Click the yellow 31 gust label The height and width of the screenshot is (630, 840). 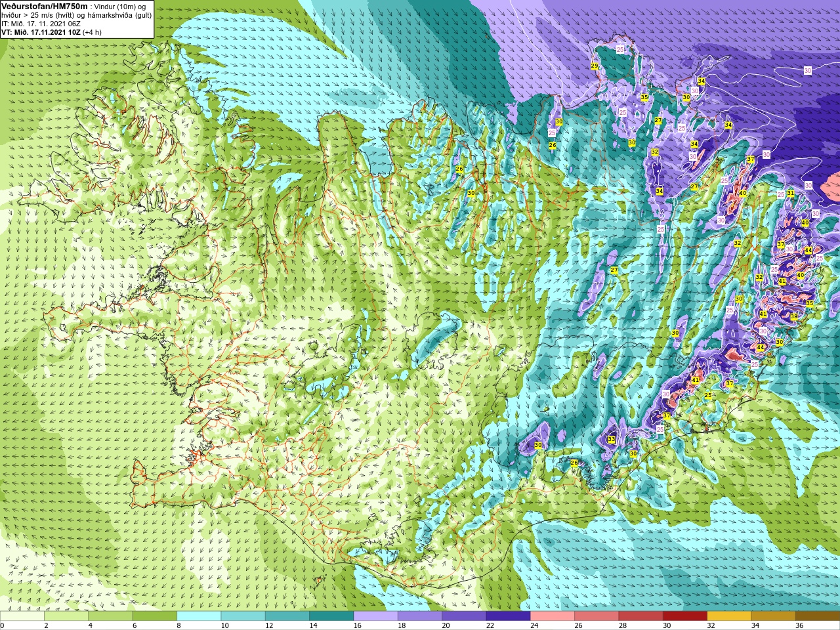[791, 193]
